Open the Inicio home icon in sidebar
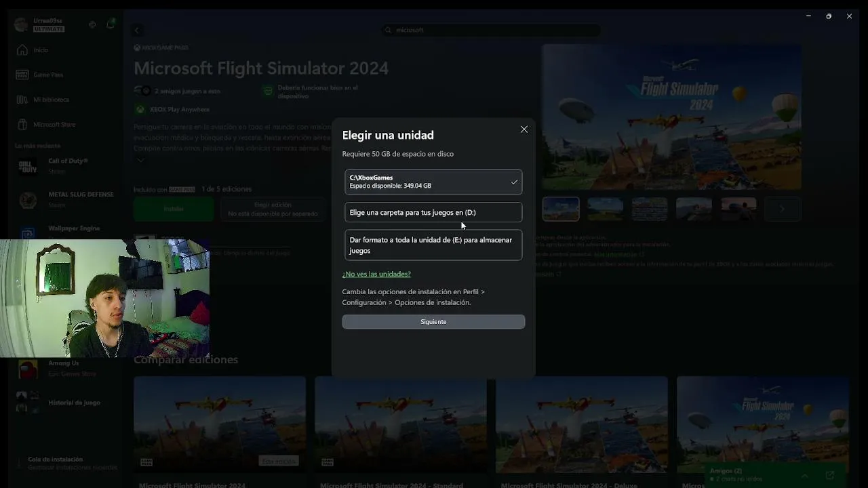868x488 pixels. [x=22, y=50]
